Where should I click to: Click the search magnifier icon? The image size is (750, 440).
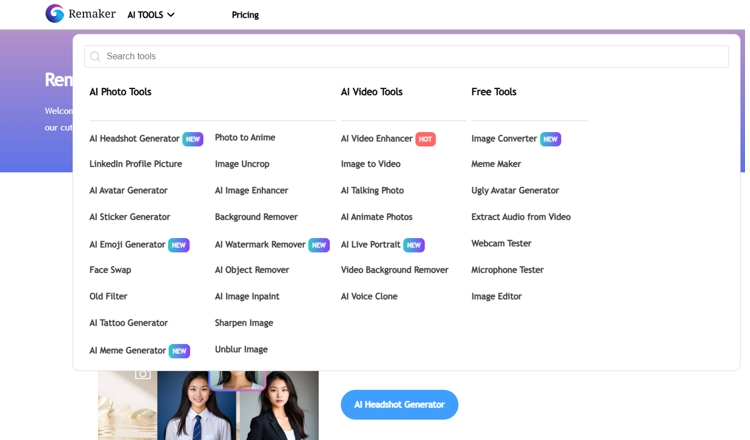pos(95,56)
